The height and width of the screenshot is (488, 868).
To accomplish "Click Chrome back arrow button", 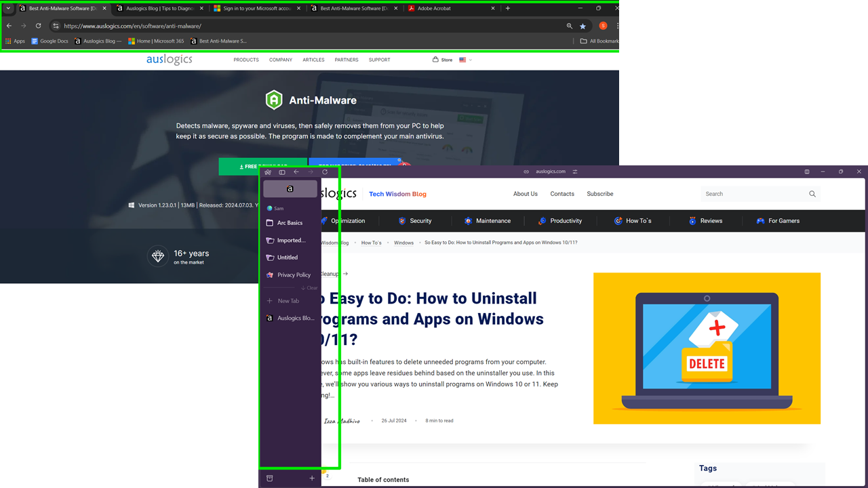I will coord(9,26).
